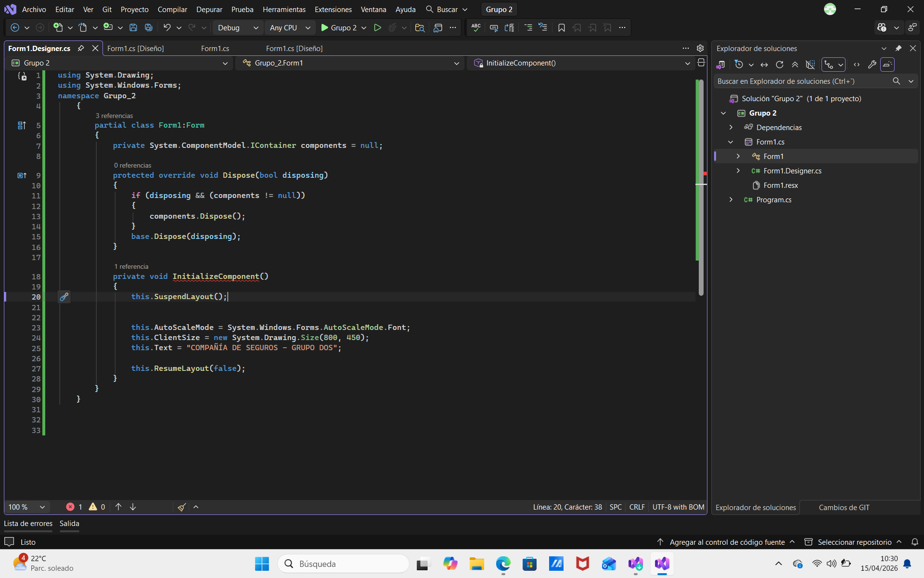Run the Grupo 2 start button
The height and width of the screenshot is (578, 924).
coord(339,28)
